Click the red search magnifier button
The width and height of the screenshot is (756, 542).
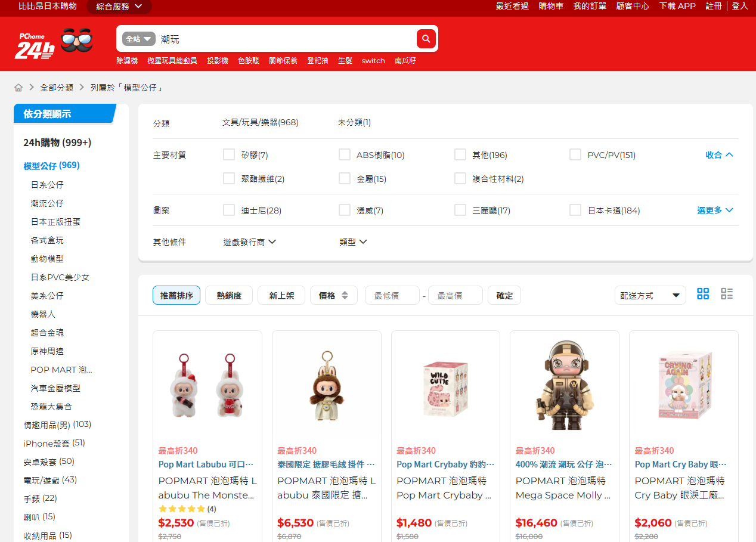[426, 39]
